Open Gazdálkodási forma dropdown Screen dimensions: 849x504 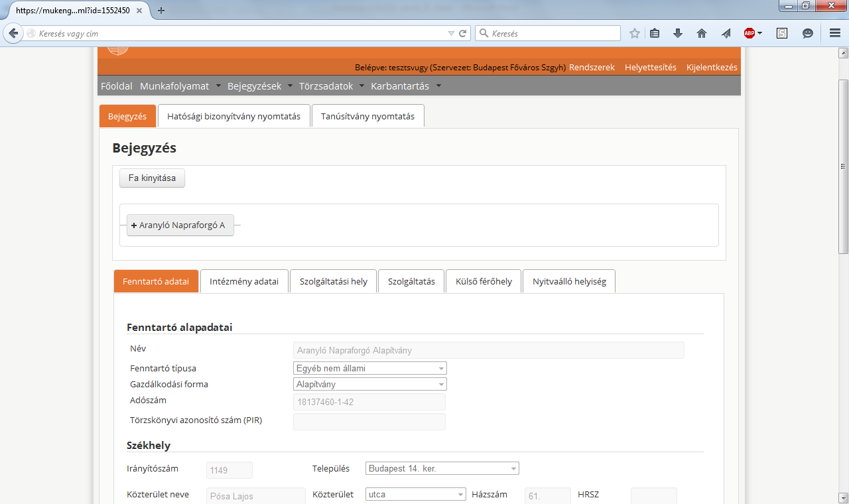click(x=370, y=384)
